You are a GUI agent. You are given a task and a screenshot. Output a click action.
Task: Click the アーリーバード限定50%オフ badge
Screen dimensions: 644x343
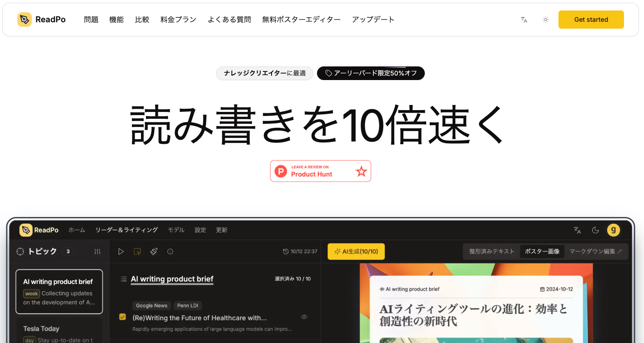(371, 73)
